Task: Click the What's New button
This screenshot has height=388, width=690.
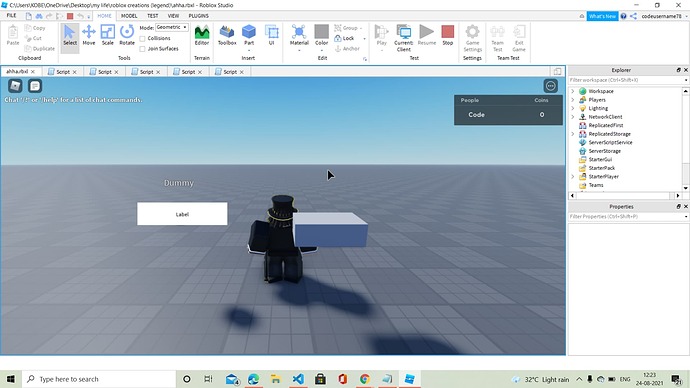Action: tap(602, 16)
